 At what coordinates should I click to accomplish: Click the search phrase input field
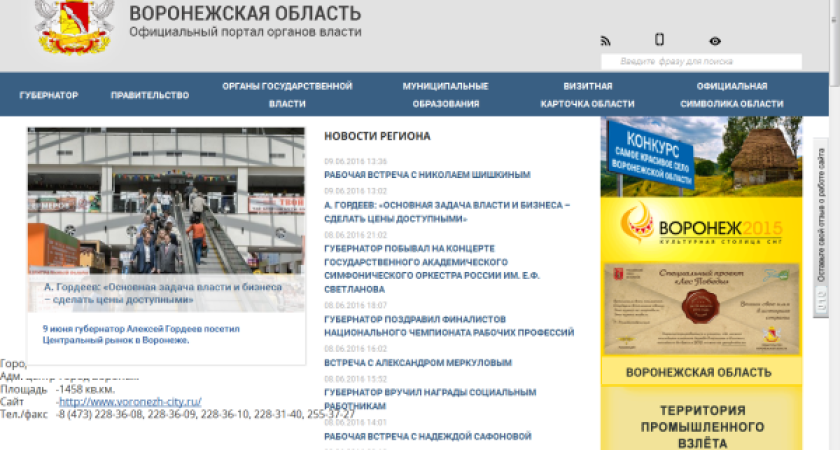[701, 62]
